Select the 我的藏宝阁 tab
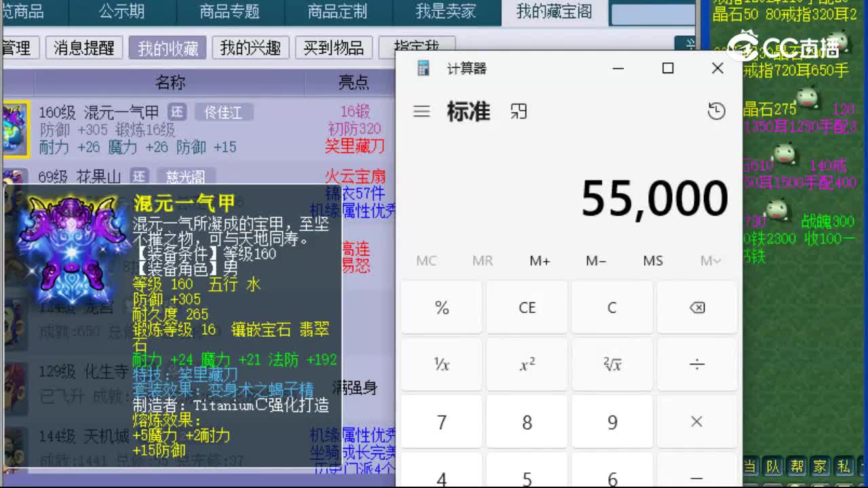This screenshot has width=868, height=488. coord(554,12)
